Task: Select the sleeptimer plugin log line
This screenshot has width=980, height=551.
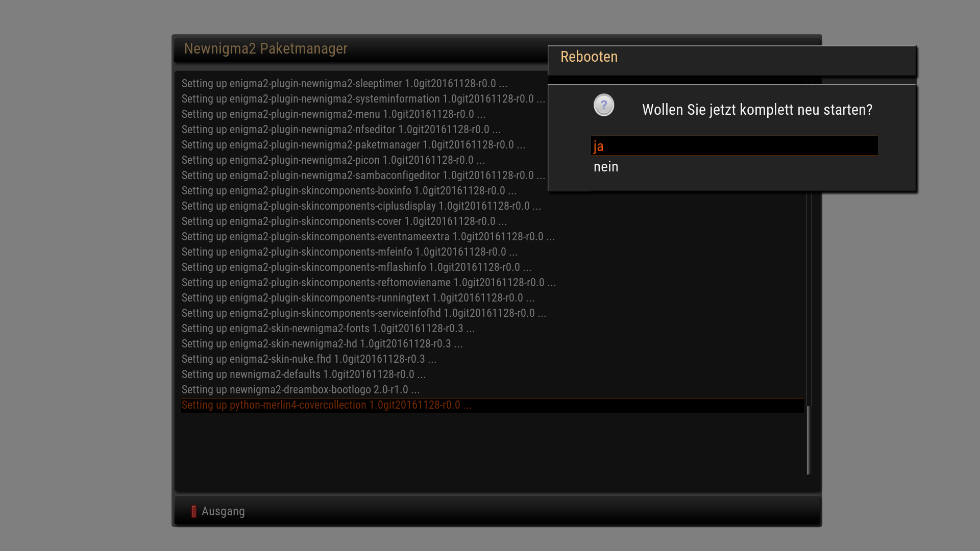Action: (345, 84)
